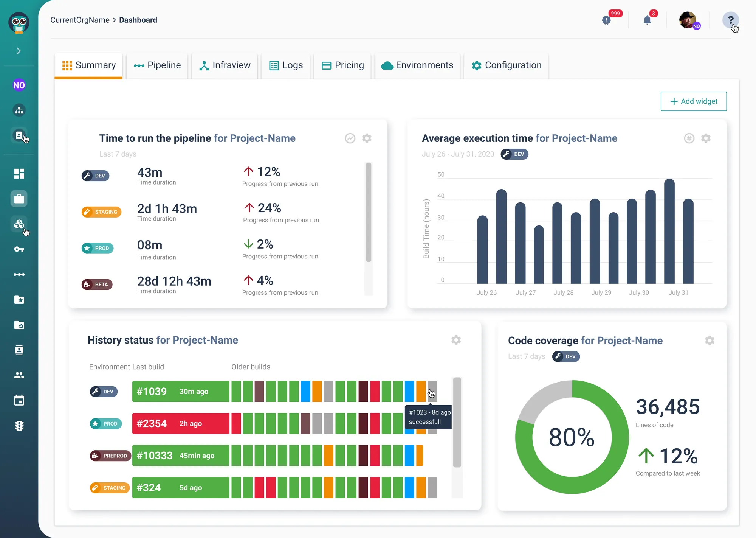Open settings gear of Time to run widget
Viewport: 756px width, 538px height.
[367, 138]
